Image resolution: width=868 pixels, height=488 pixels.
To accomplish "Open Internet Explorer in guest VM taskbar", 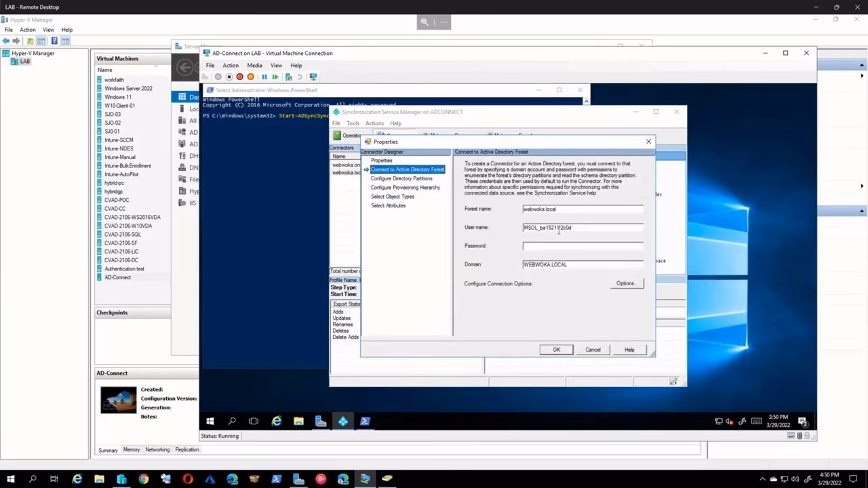I will [276, 421].
